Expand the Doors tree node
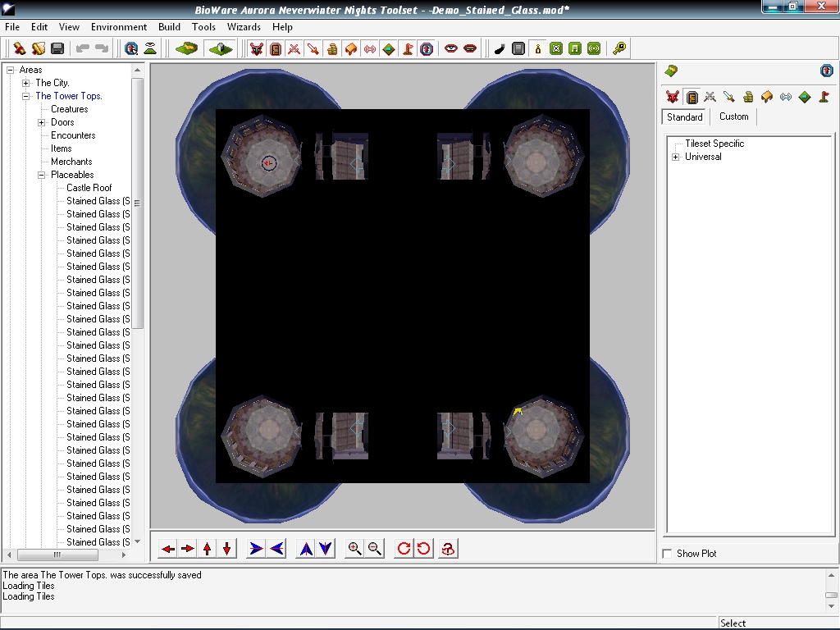The height and width of the screenshot is (630, 840). (x=42, y=122)
